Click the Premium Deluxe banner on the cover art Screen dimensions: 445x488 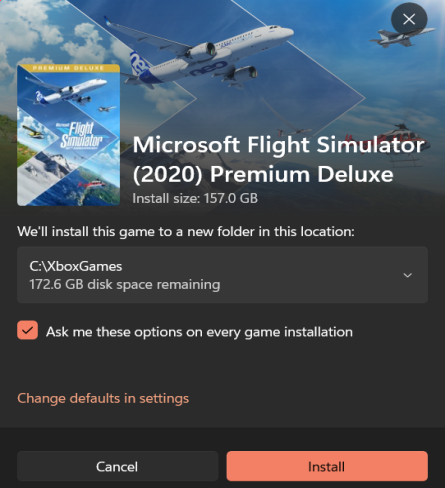pos(68,68)
